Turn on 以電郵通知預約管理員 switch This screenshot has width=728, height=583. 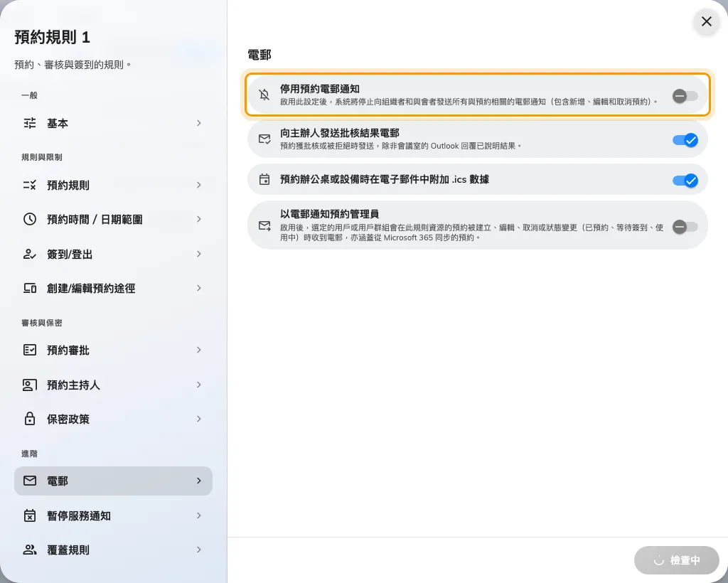coord(685,227)
